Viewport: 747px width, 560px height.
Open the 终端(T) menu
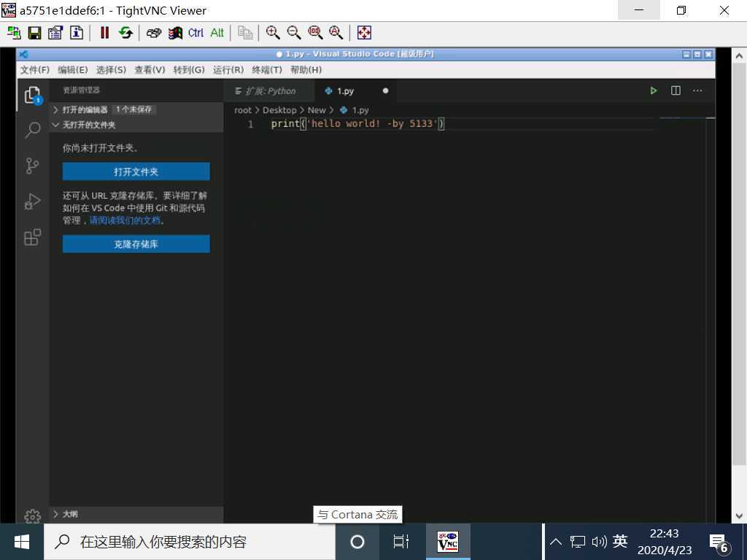point(267,70)
